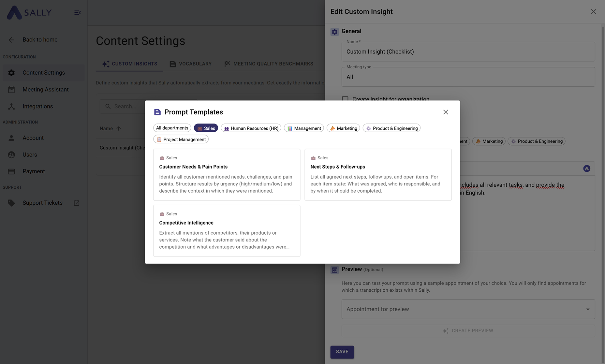This screenshot has width=605, height=364.
Task: Click the Payment card icon
Action: (11, 171)
